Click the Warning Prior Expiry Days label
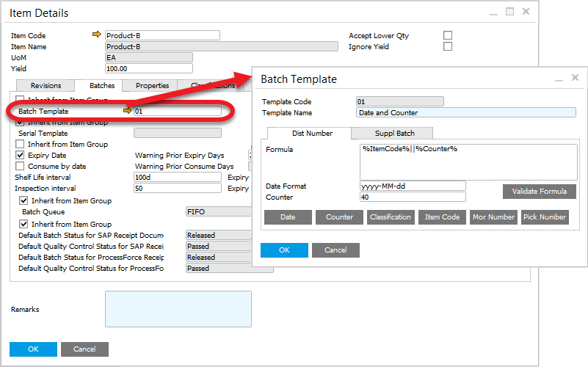Image resolution: width=588 pixels, height=367 pixels. tap(179, 155)
